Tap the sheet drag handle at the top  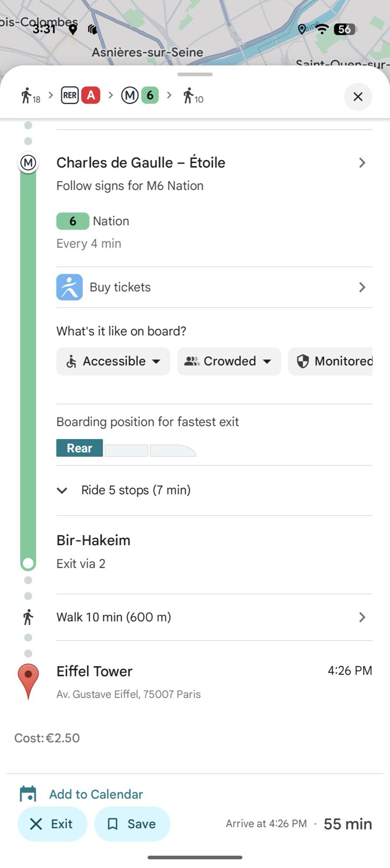pos(195,75)
